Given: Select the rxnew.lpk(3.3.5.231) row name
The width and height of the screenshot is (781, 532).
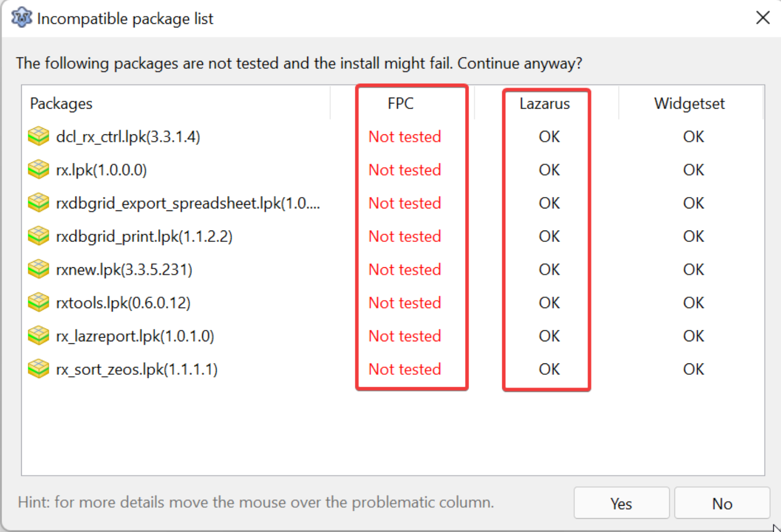Looking at the screenshot, I should click(124, 269).
